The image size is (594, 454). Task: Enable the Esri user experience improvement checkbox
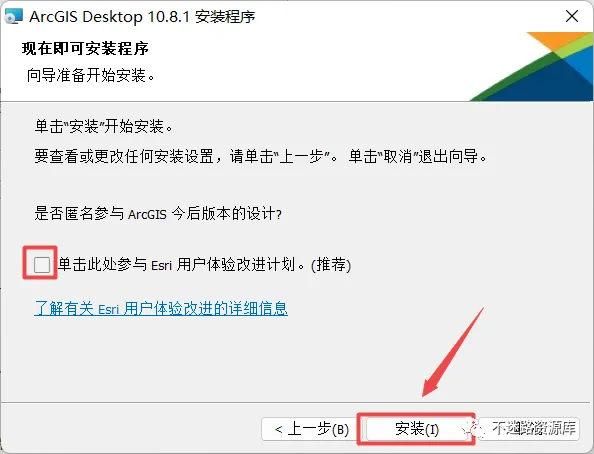[x=42, y=264]
